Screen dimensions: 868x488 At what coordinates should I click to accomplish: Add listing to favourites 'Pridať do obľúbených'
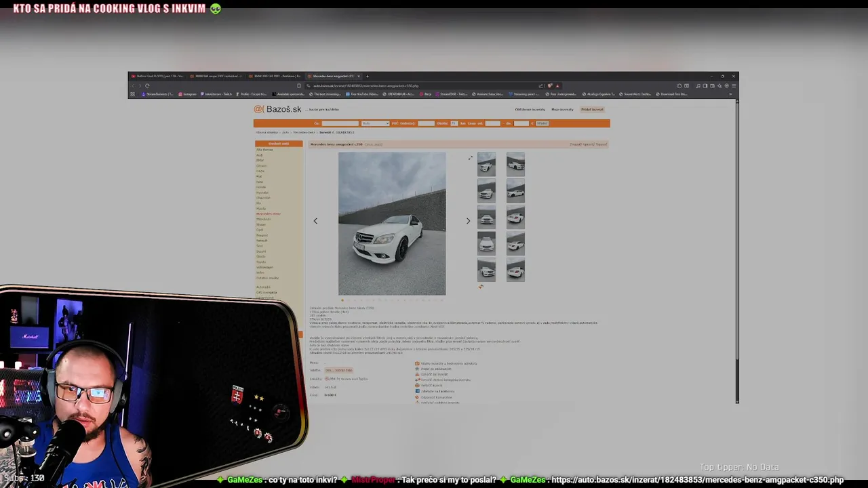[x=434, y=369]
